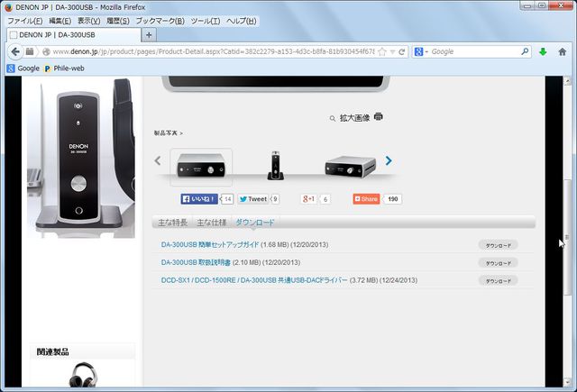
Task: Open the ファイル(F) menu
Action: click(x=25, y=21)
